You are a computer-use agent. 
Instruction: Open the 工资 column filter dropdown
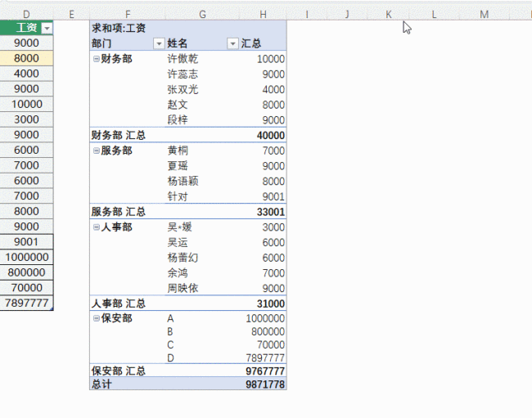47,28
